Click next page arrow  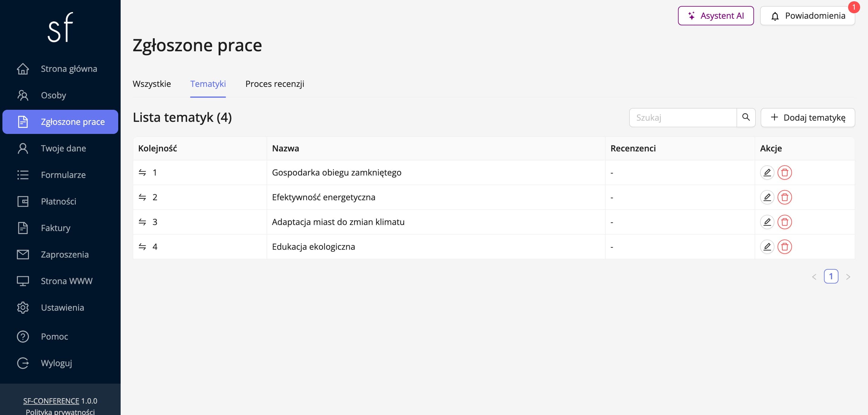pyautogui.click(x=848, y=277)
